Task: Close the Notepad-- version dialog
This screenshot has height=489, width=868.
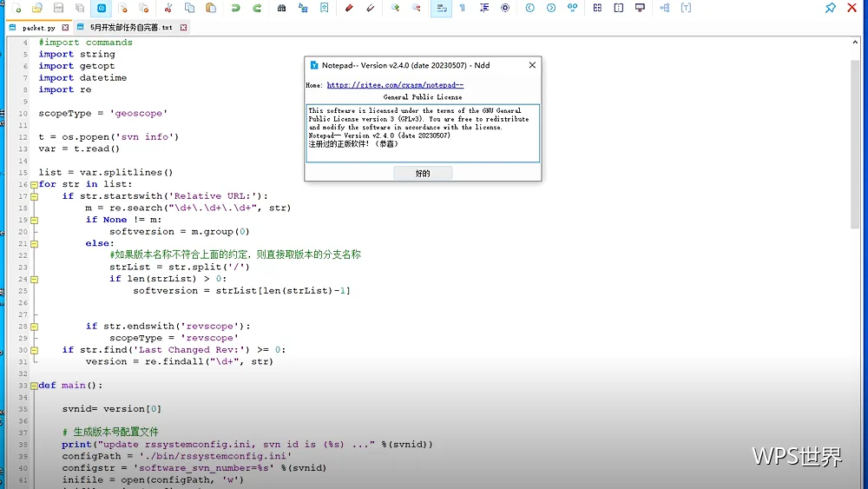Action: 532,65
